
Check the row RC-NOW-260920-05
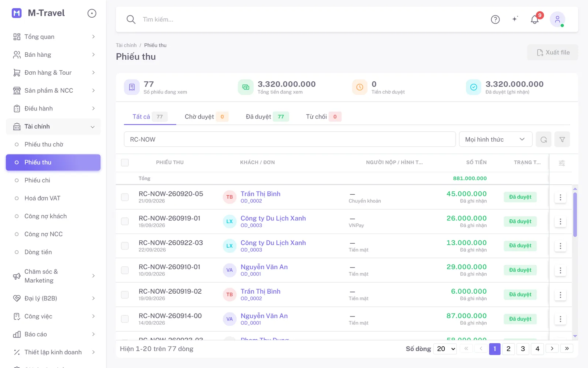coord(125,197)
